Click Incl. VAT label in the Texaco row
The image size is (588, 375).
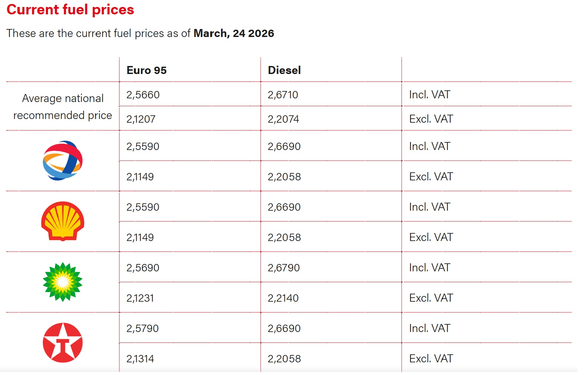[x=430, y=328]
